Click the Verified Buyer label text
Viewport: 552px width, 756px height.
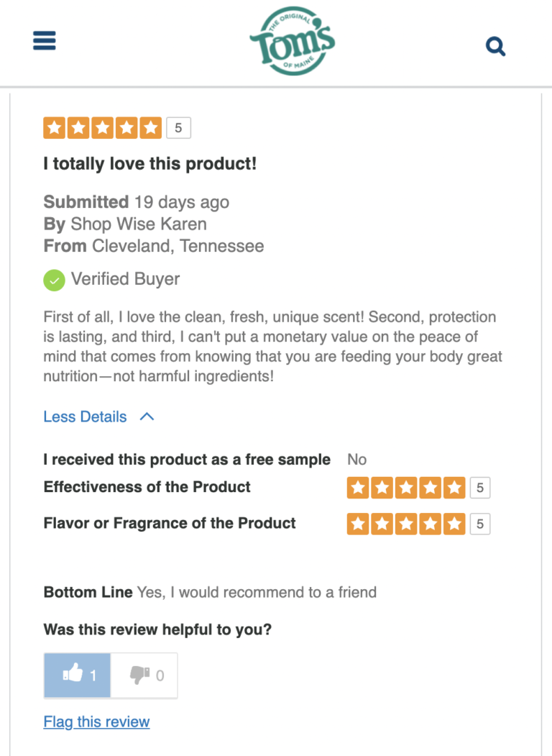tap(125, 279)
